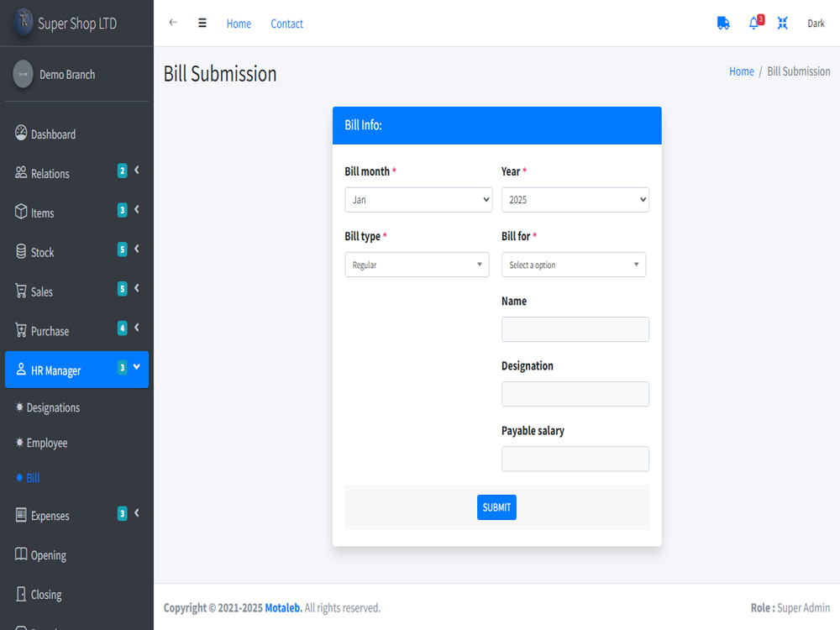Expand Stock menu chevron

click(x=137, y=249)
